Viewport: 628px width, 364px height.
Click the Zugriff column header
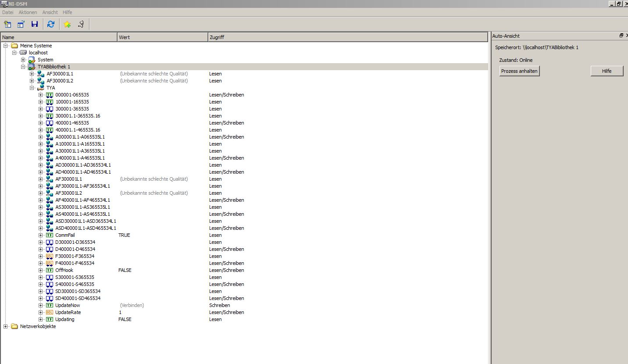pyautogui.click(x=348, y=37)
